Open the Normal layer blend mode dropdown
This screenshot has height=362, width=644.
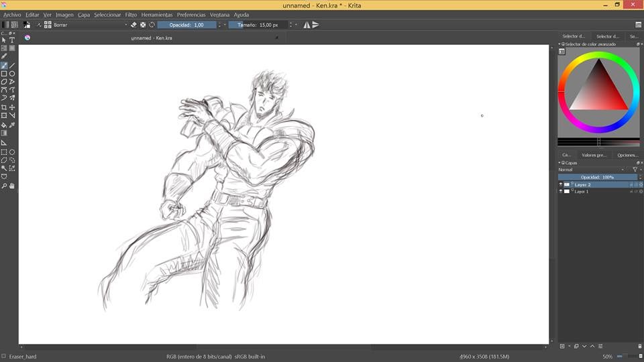pyautogui.click(x=592, y=170)
